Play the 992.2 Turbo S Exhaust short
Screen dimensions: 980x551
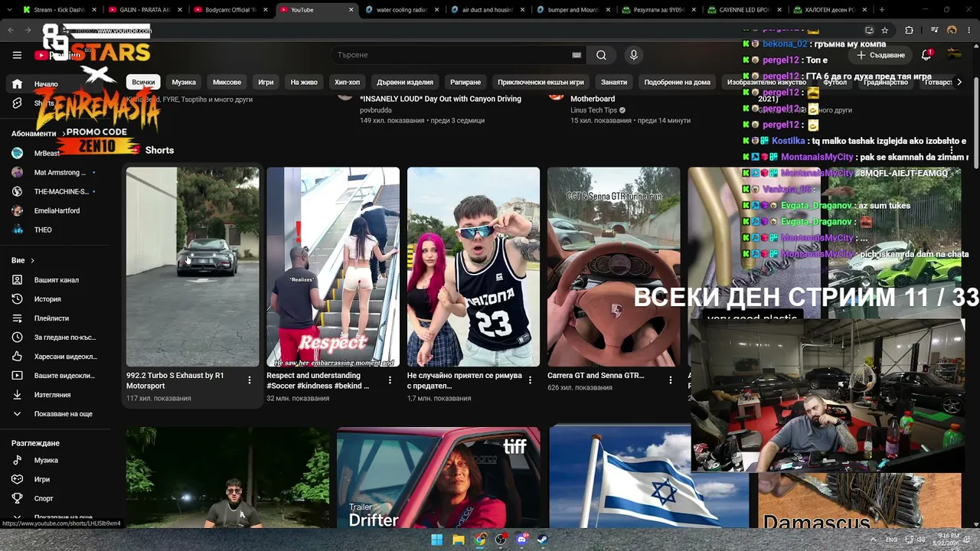[192, 266]
